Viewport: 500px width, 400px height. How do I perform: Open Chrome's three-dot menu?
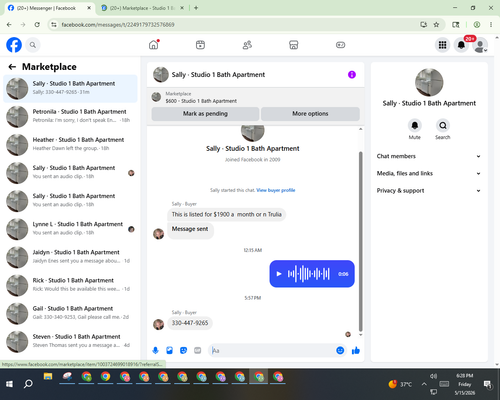pyautogui.click(x=491, y=24)
